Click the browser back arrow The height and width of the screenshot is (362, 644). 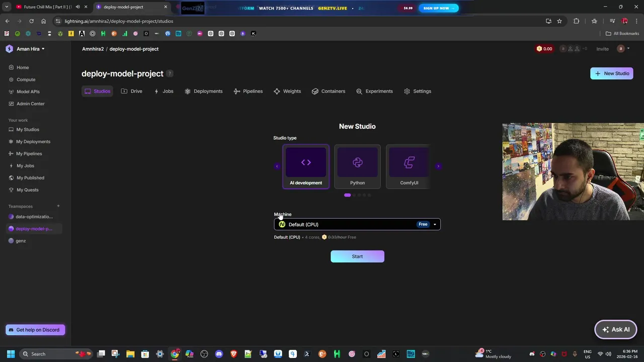click(x=7, y=21)
